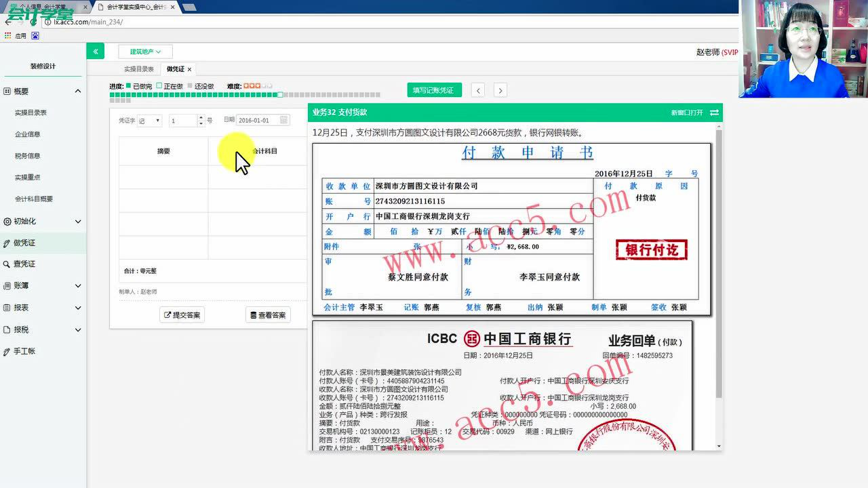The height and width of the screenshot is (488, 868).
Task: Click the Baidu paw bookmark icon
Action: [x=35, y=35]
